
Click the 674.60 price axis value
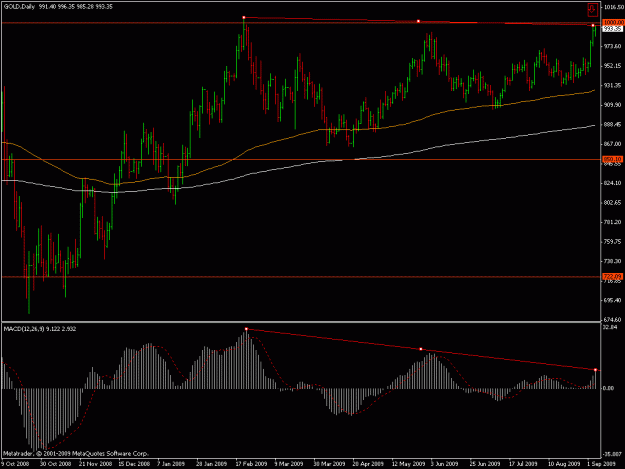pyautogui.click(x=612, y=320)
